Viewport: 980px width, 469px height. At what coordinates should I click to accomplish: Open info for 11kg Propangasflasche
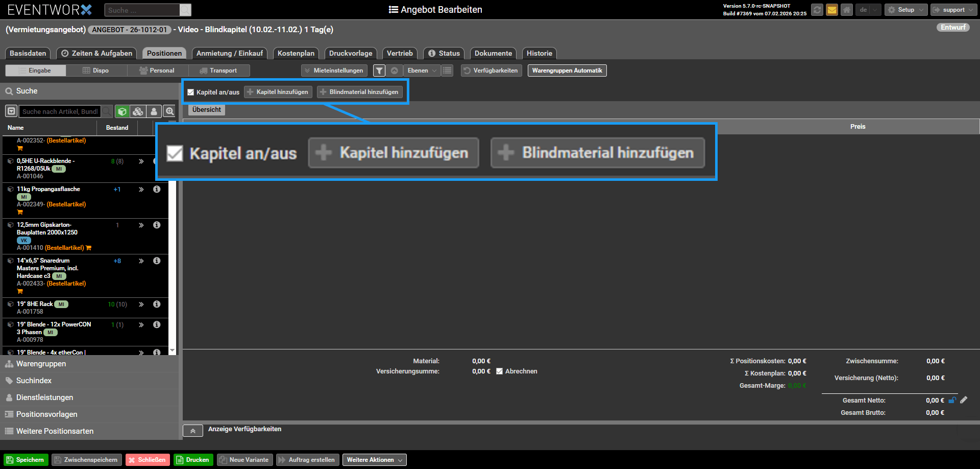click(157, 189)
